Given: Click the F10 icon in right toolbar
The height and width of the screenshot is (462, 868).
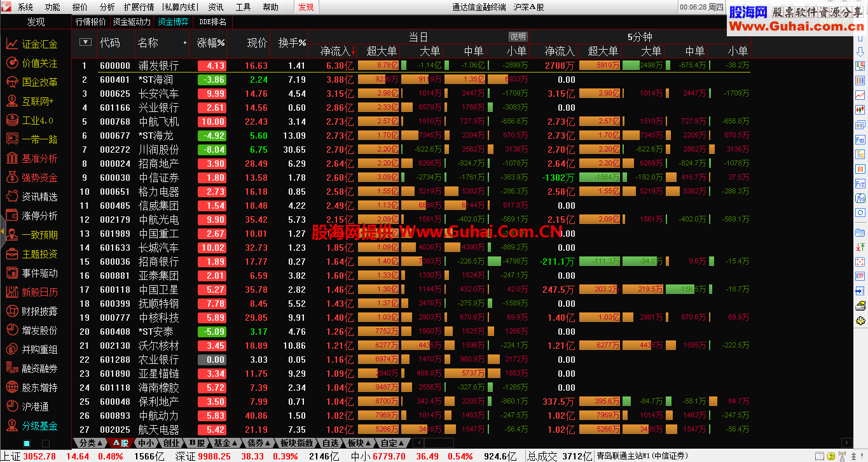Looking at the screenshot, I should (860, 139).
